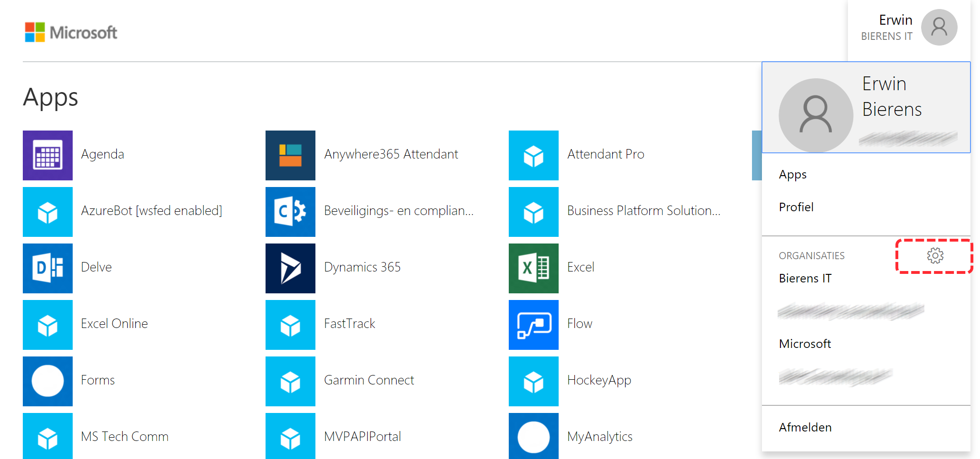The height and width of the screenshot is (459, 980).
Task: Click the Flow app name
Action: coord(580,324)
